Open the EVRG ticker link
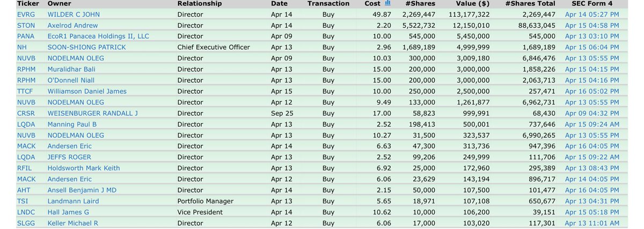This screenshot has width=644, height=229. click(25, 14)
